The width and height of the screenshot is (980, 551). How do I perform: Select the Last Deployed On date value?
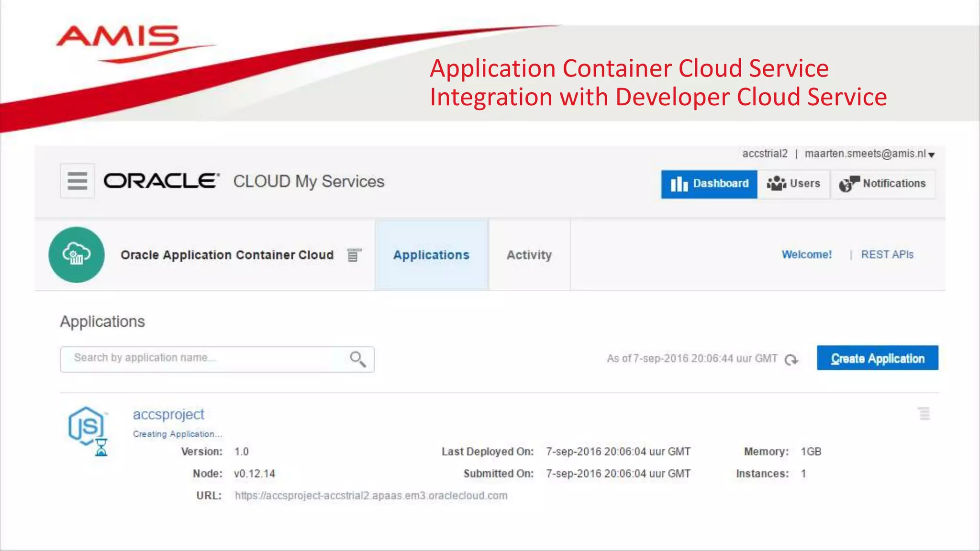pyautogui.click(x=618, y=452)
